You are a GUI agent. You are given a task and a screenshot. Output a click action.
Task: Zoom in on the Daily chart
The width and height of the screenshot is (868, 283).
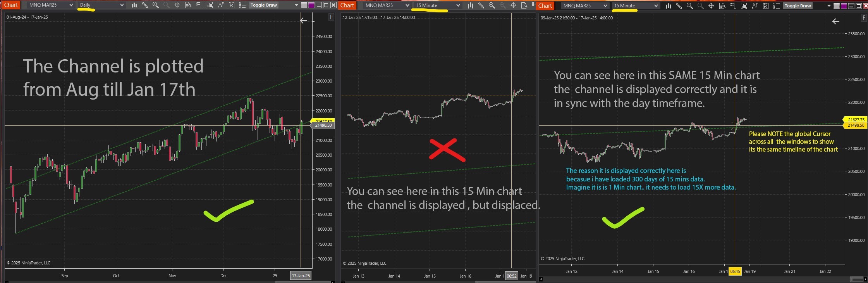coord(156,5)
